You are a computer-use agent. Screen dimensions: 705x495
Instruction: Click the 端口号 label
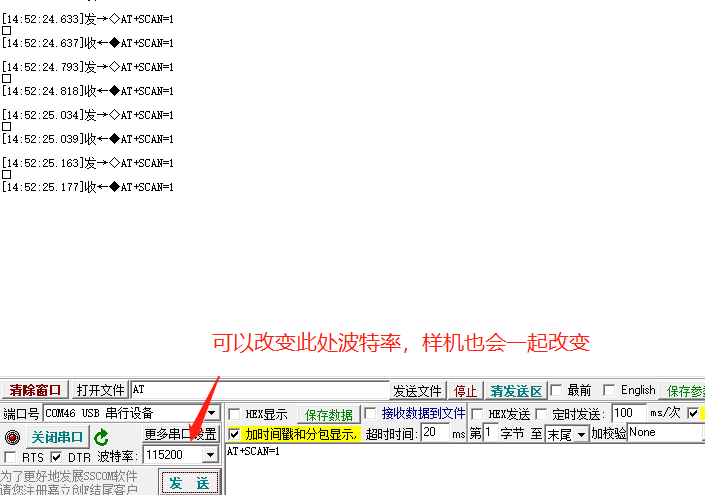[21, 414]
